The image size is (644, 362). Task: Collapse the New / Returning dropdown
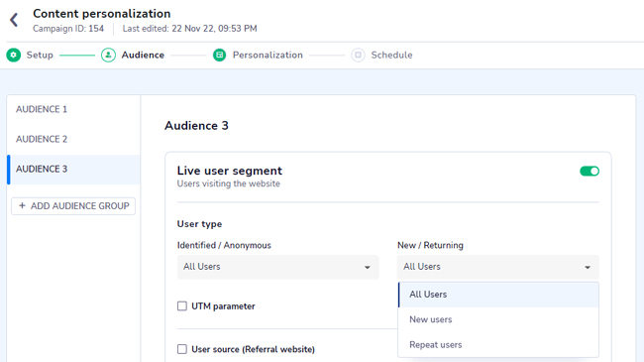click(497, 267)
